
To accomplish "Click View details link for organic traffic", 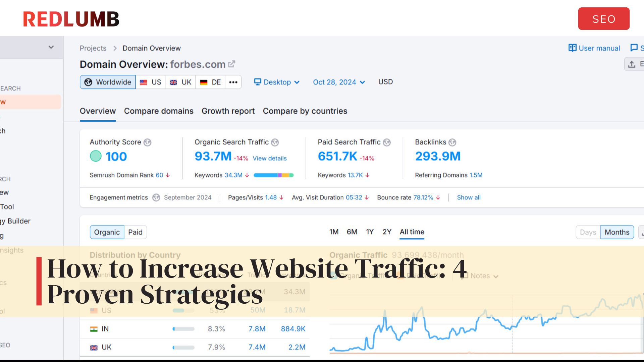I will 269,158.
